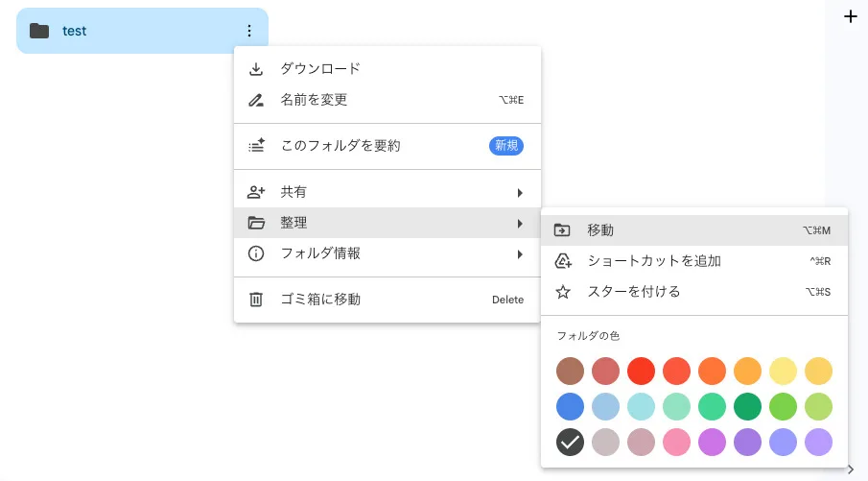The image size is (868, 481).
Task: Expand the フォルダ情報 submenu arrow
Action: tap(520, 254)
